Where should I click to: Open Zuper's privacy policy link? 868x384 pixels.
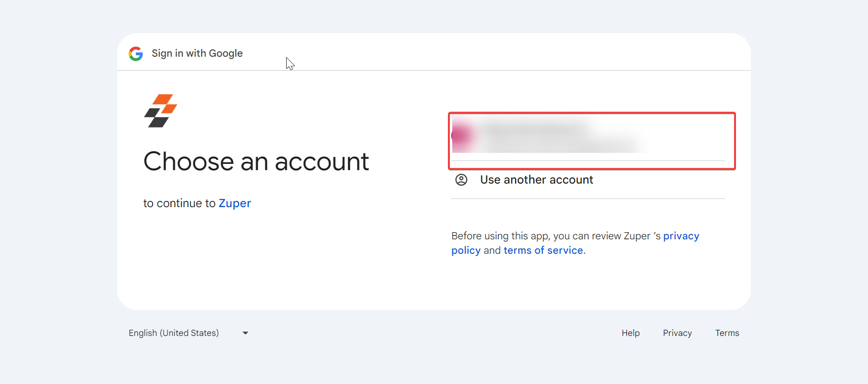point(575,243)
